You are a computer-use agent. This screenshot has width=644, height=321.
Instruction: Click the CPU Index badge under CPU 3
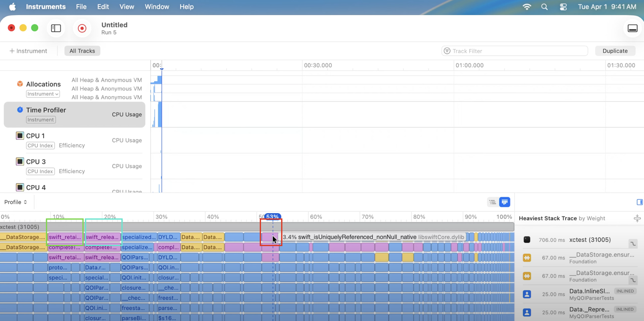pos(40,171)
